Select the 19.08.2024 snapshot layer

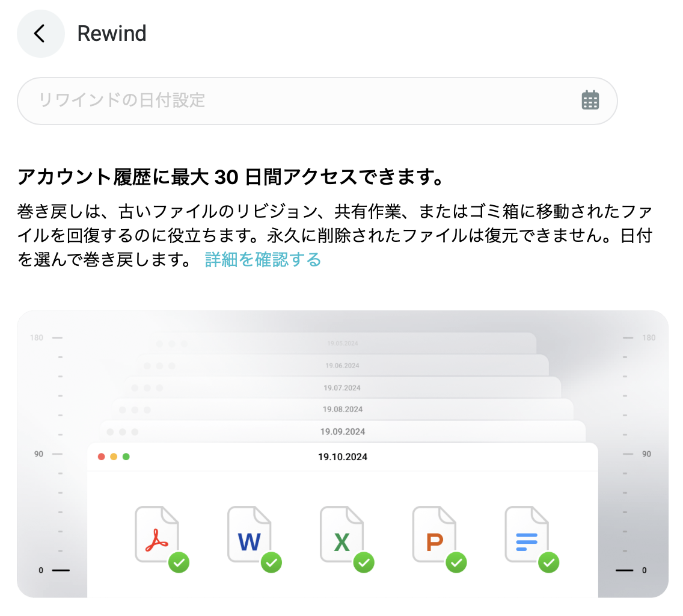(x=342, y=409)
